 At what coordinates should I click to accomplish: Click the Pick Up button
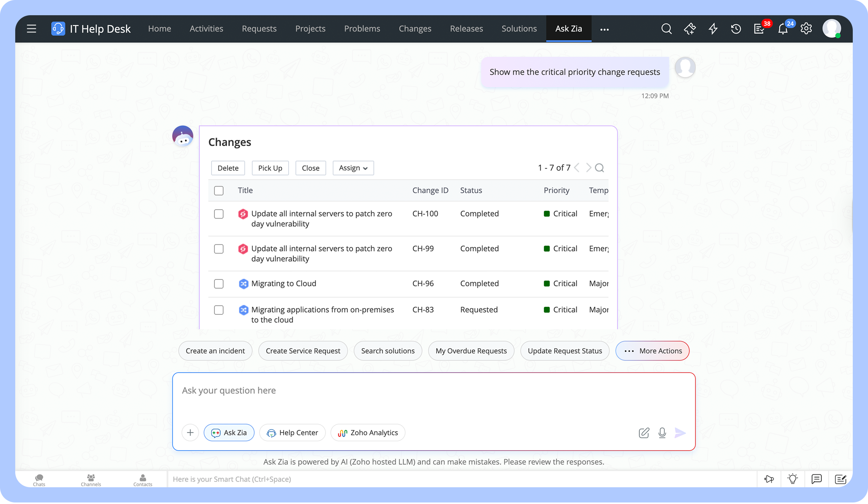click(x=270, y=168)
